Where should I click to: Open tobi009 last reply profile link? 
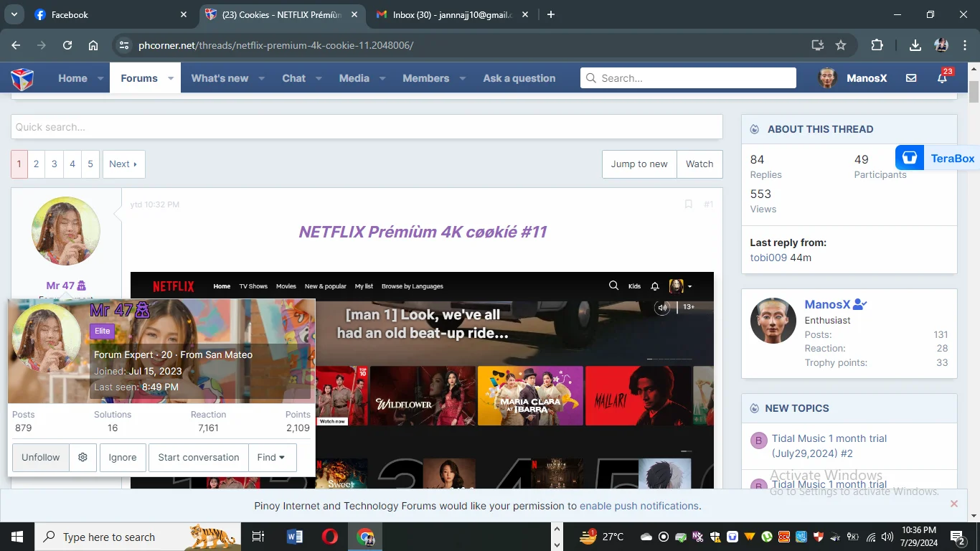pyautogui.click(x=768, y=258)
